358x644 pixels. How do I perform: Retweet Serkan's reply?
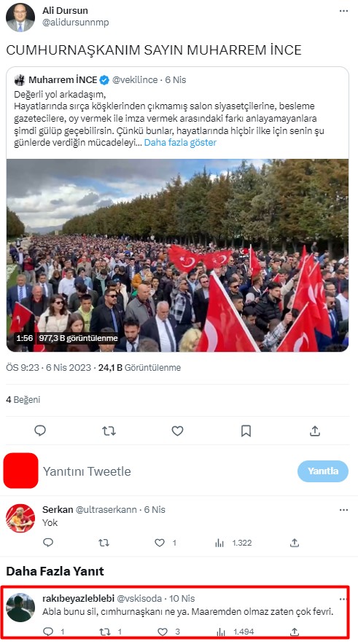(104, 543)
